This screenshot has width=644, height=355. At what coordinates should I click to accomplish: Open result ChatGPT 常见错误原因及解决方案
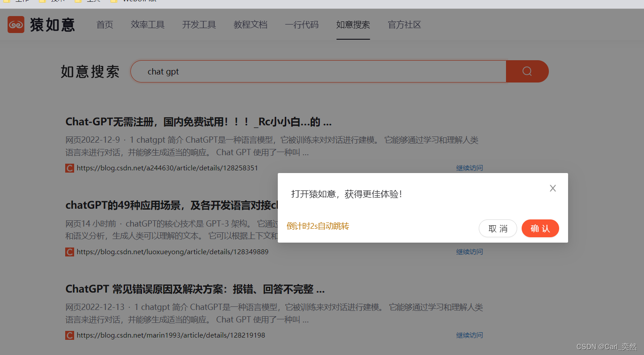pos(195,289)
